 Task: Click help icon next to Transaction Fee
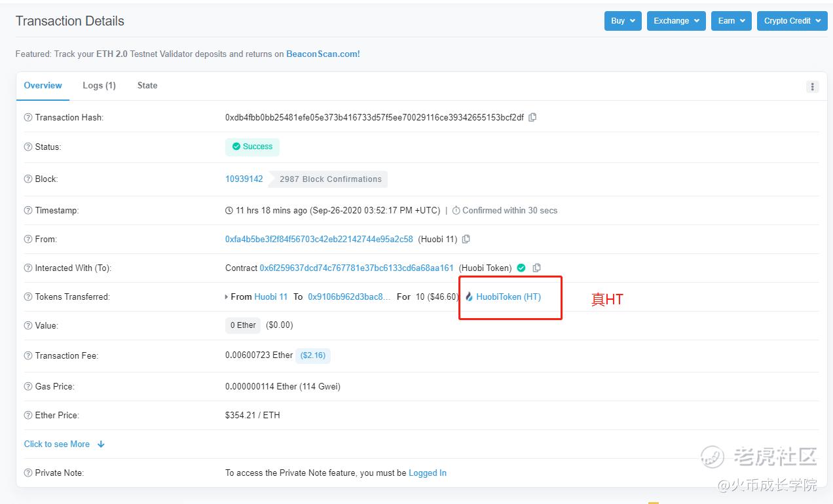pos(28,356)
